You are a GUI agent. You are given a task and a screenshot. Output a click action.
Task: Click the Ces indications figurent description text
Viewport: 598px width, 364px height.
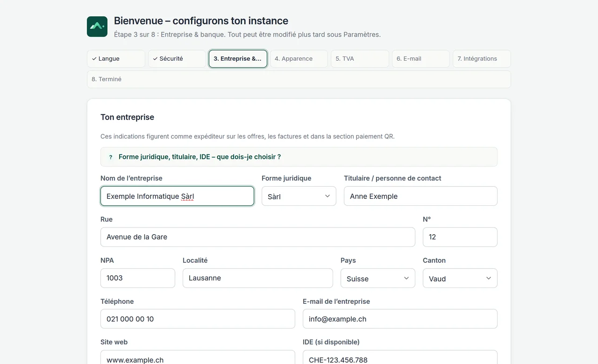[248, 137]
